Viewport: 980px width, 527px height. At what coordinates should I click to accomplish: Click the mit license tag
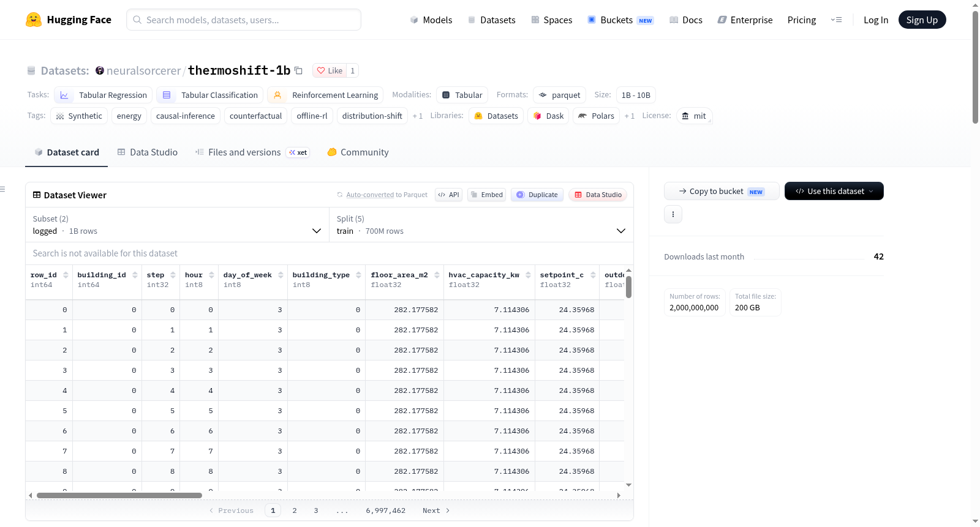695,116
